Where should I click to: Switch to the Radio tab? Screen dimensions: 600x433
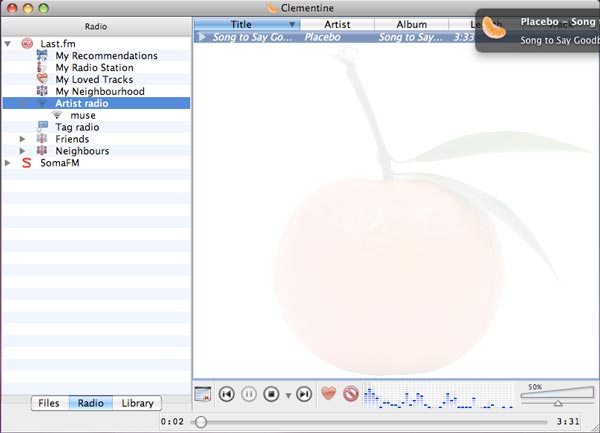[x=91, y=403]
